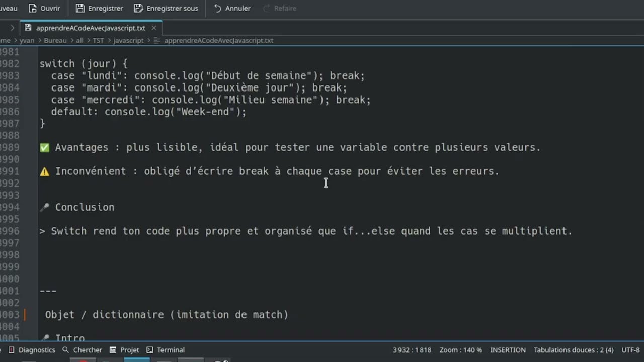The height and width of the screenshot is (362, 644).
Task: Click the microphone emoji before Conclusion
Action: click(44, 207)
